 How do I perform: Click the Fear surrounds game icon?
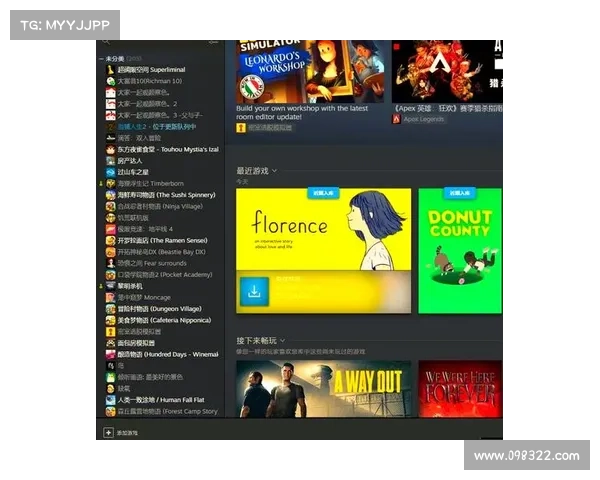[x=111, y=263]
